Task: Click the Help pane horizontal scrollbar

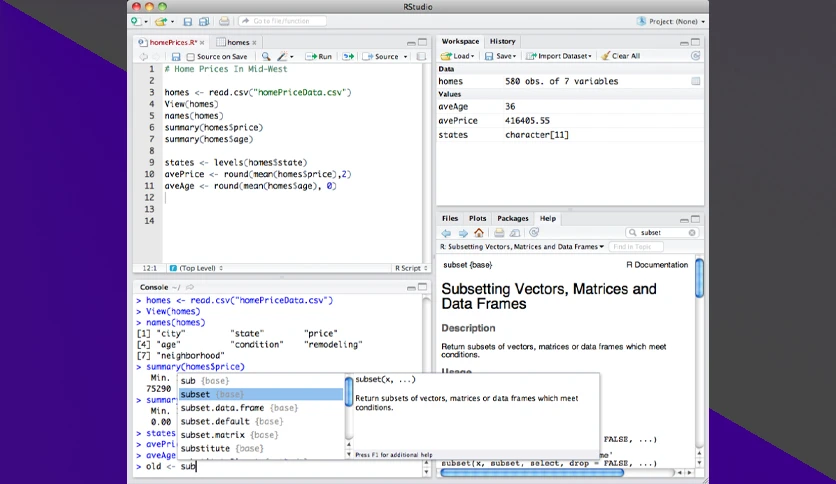Action: (532, 472)
